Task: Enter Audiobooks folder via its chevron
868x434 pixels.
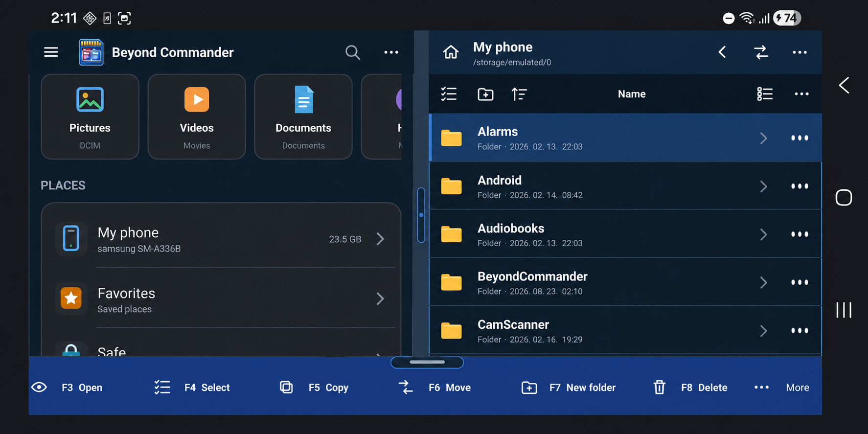Action: [763, 234]
